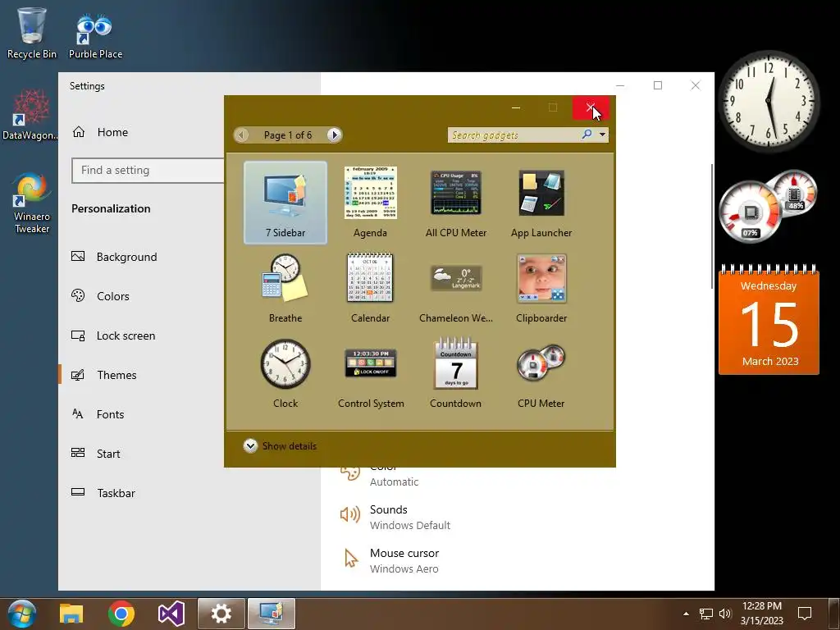Image resolution: width=840 pixels, height=630 pixels.
Task: Open the Start menu
Action: tap(22, 614)
